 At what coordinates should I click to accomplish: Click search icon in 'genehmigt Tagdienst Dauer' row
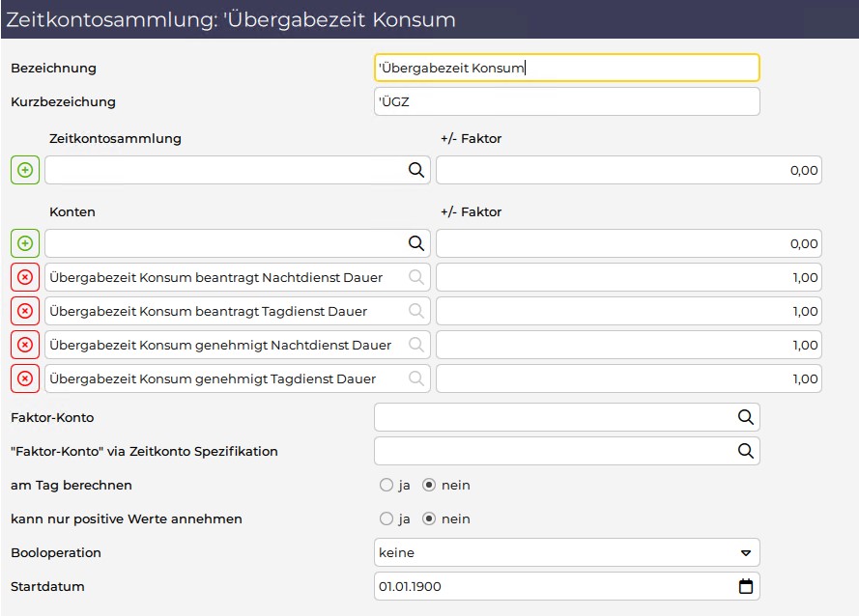pyautogui.click(x=416, y=378)
